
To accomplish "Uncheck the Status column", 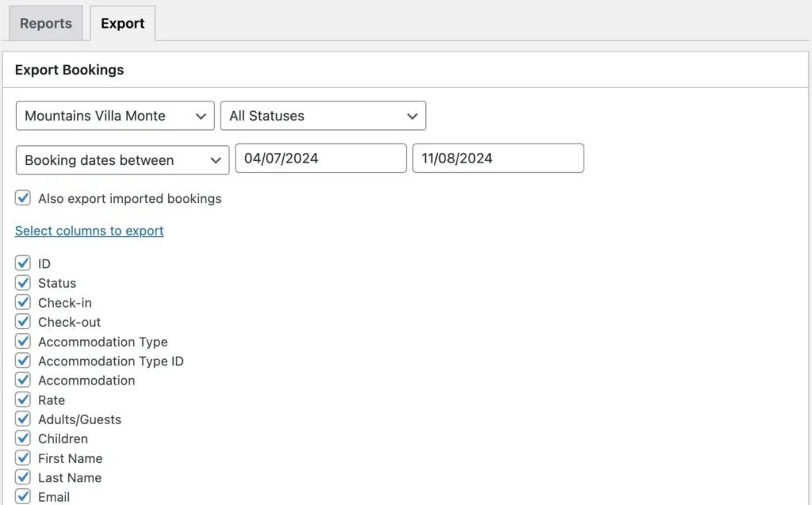I will coord(22,282).
